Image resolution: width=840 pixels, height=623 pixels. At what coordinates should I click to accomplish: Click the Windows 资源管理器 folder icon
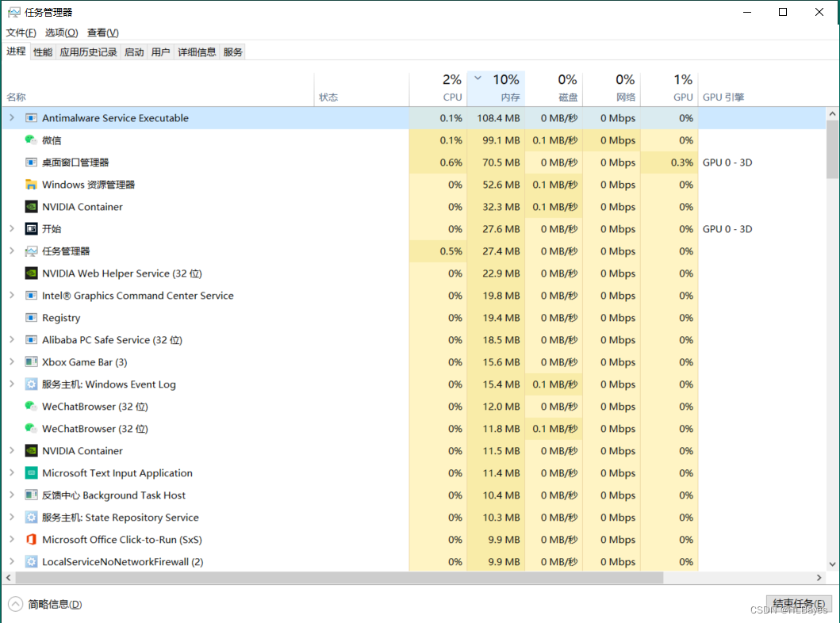31,185
